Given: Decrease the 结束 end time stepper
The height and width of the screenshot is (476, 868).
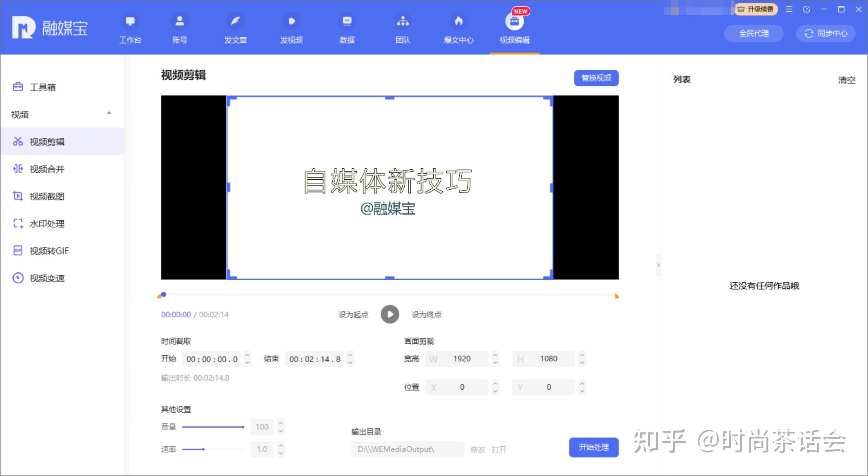Looking at the screenshot, I should 350,363.
